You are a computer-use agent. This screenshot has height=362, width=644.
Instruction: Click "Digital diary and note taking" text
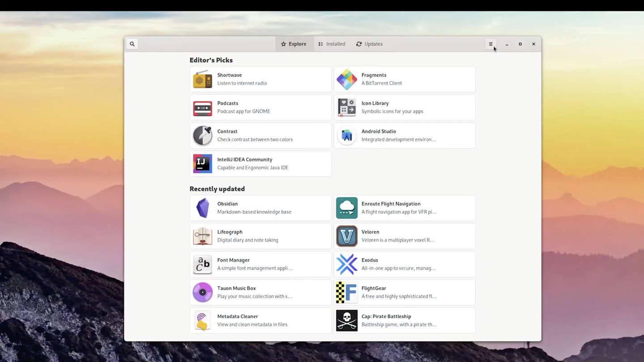[x=248, y=240]
